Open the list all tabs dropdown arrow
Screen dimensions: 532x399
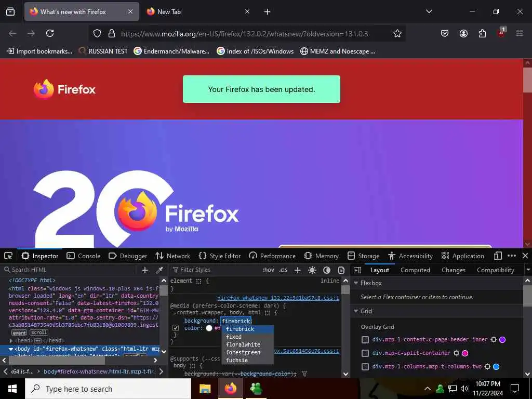[429, 11]
